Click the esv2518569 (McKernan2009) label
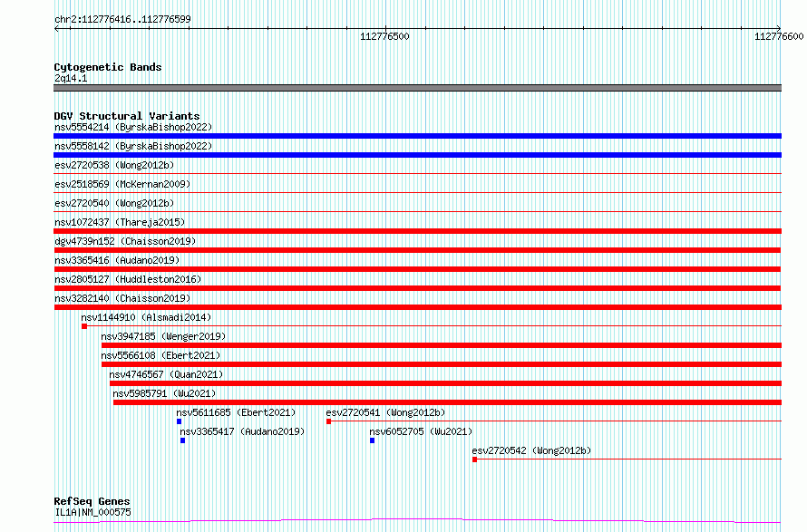This screenshot has width=807, height=532. pos(122,184)
